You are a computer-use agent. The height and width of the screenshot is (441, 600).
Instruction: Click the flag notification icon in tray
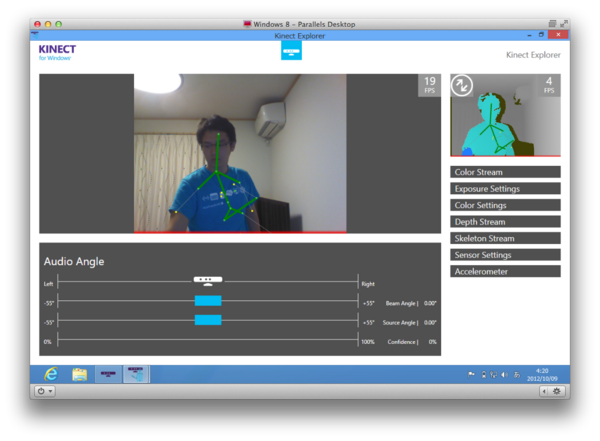tap(471, 374)
